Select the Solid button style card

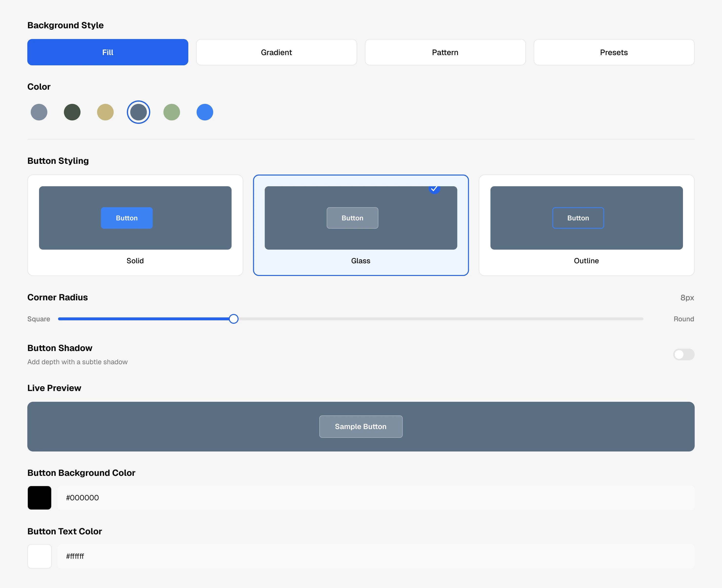135,225
